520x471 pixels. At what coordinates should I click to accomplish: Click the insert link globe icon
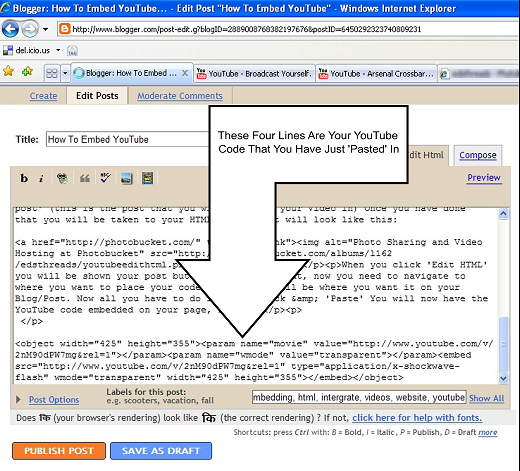point(62,178)
